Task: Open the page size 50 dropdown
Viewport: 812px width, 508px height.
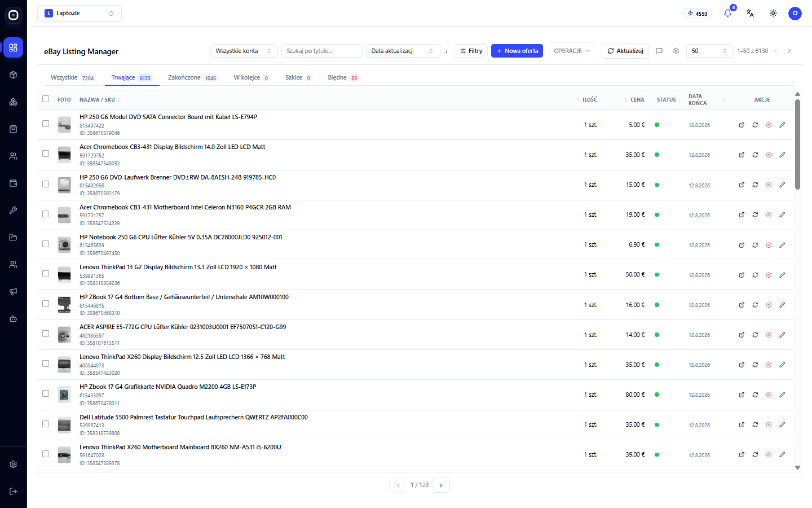Action: click(710, 51)
